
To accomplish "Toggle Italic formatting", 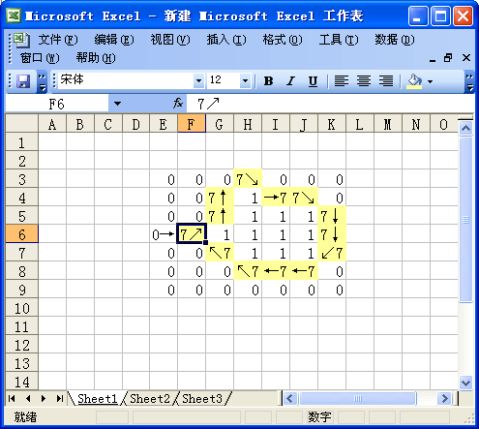I will [x=291, y=81].
